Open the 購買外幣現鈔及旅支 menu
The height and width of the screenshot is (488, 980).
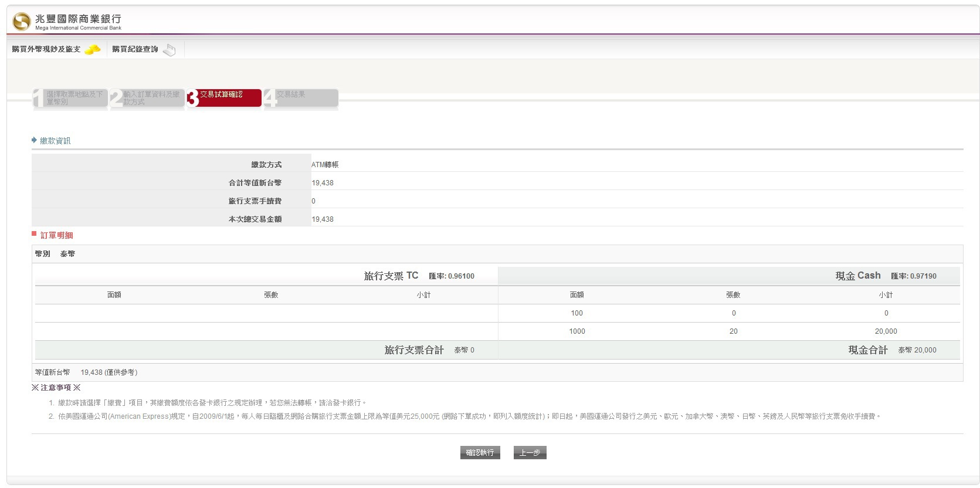click(x=46, y=49)
